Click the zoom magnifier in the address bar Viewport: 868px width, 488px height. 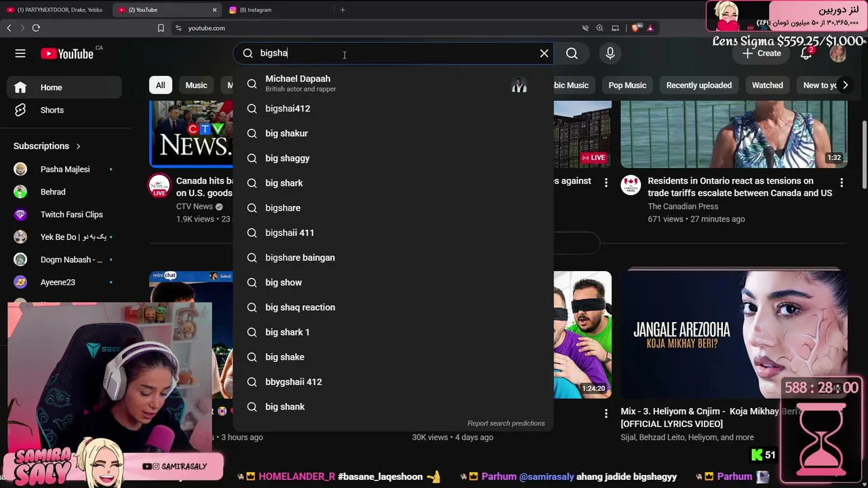pyautogui.click(x=599, y=28)
